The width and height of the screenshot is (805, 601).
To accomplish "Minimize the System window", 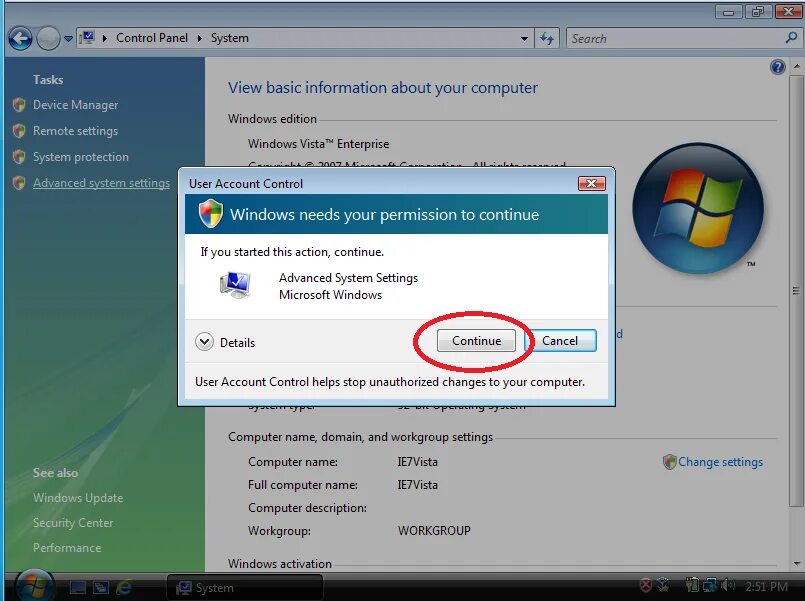I will (728, 12).
